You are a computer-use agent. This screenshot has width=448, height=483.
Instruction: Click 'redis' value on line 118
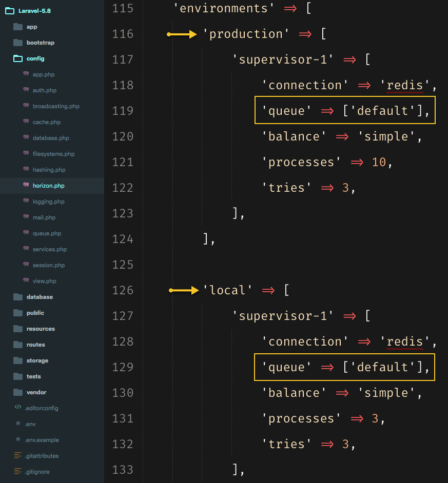click(x=405, y=85)
